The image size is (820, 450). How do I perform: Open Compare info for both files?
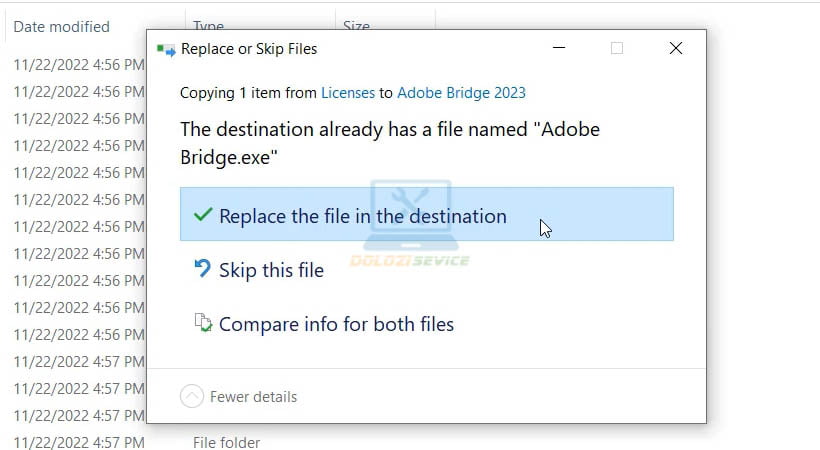click(336, 324)
